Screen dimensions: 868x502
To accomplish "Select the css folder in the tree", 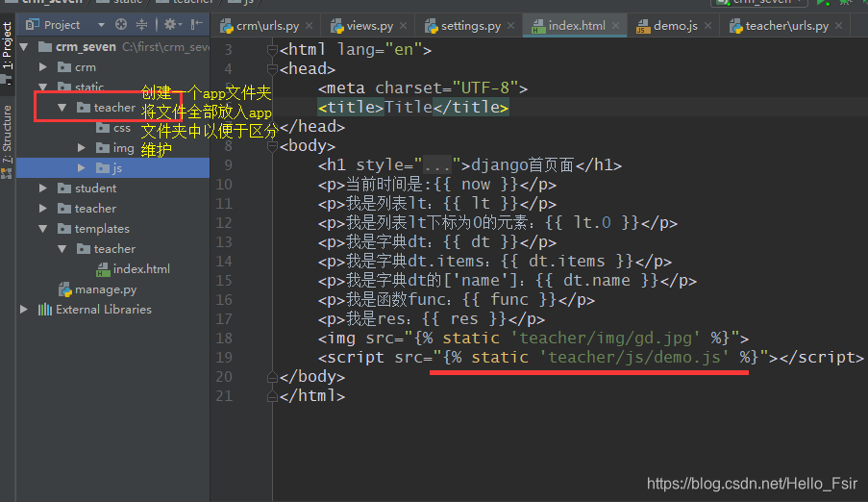I will [x=113, y=128].
